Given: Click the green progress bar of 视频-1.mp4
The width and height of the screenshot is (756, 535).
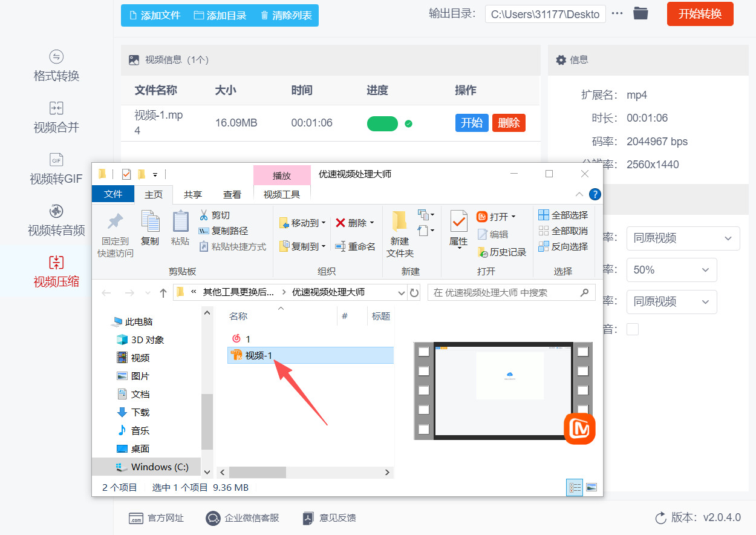Looking at the screenshot, I should [382, 123].
